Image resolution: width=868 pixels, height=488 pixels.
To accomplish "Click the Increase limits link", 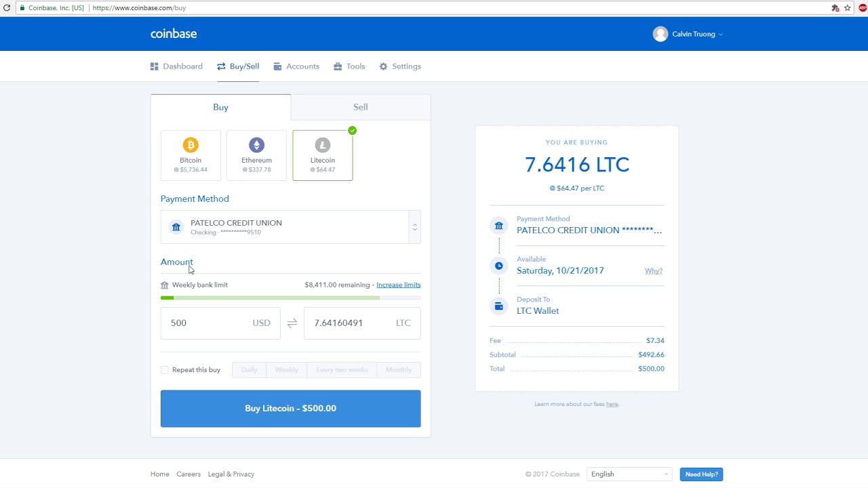I will coord(399,285).
